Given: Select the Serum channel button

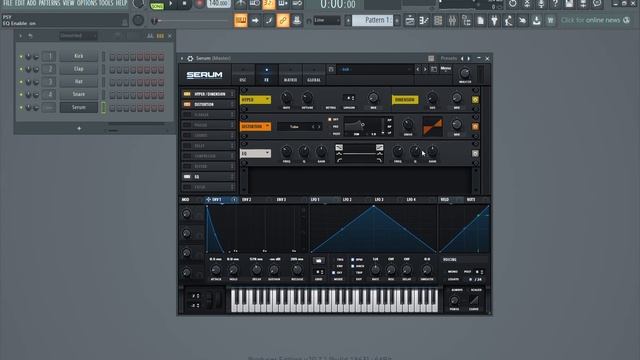Looking at the screenshot, I should click(x=79, y=107).
